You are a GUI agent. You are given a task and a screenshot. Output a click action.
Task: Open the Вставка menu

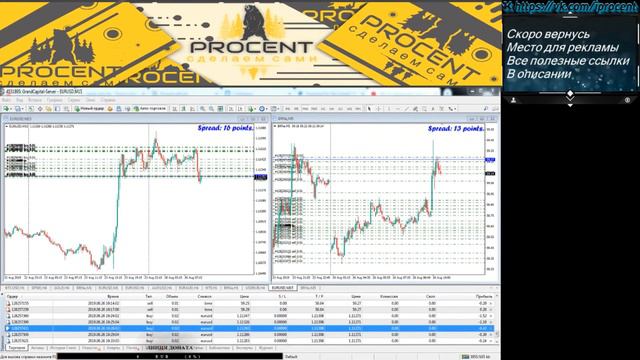tap(35, 100)
